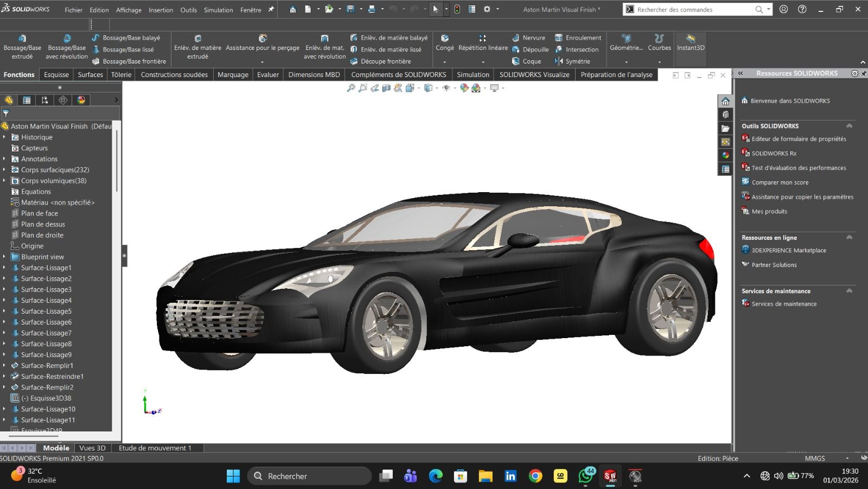
Task: Open Google Chrome from the taskbar
Action: click(535, 476)
